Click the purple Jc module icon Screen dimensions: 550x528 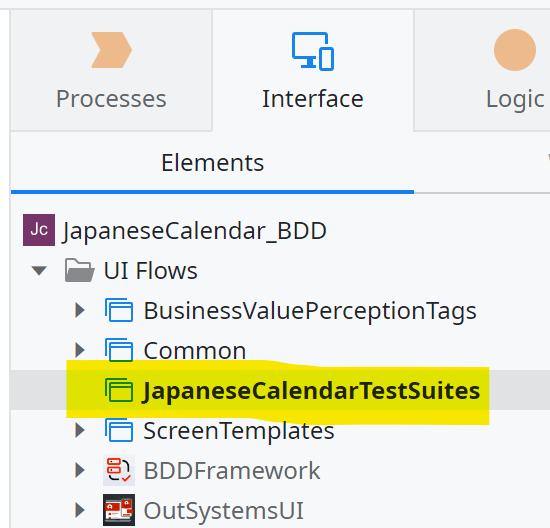[x=39, y=230]
